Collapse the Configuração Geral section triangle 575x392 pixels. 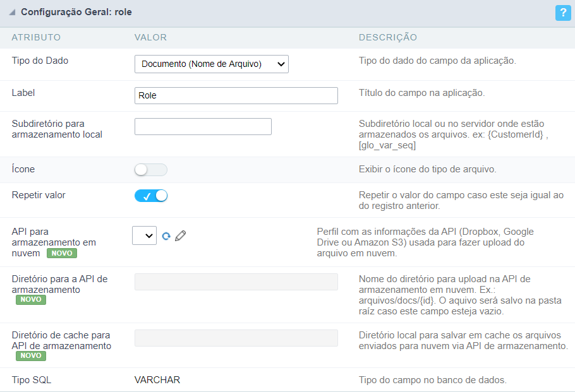pos(12,13)
